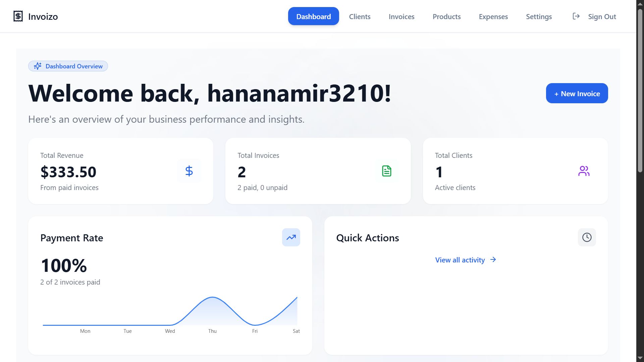Open View all activity link
Image resolution: width=644 pixels, height=362 pixels.
tap(460, 260)
